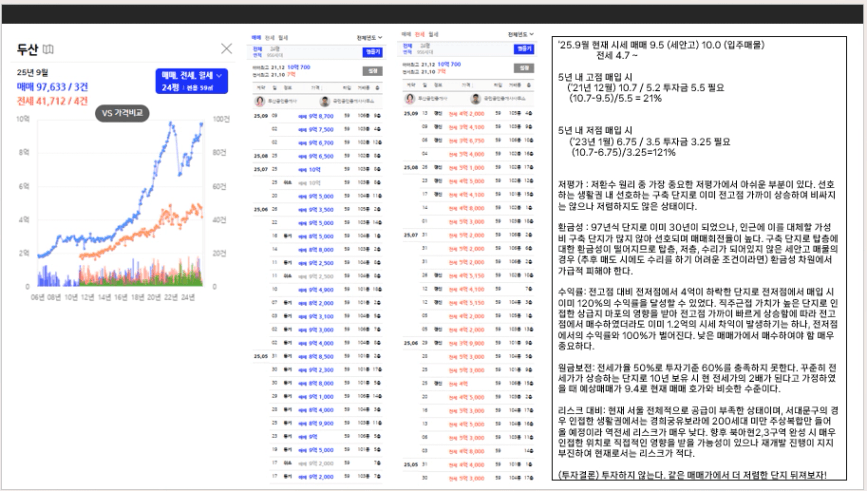Viewport: 867px width, 491px height.
Task: Open the 매매 10억 row dated 25.07 25
Action: pyautogui.click(x=317, y=169)
